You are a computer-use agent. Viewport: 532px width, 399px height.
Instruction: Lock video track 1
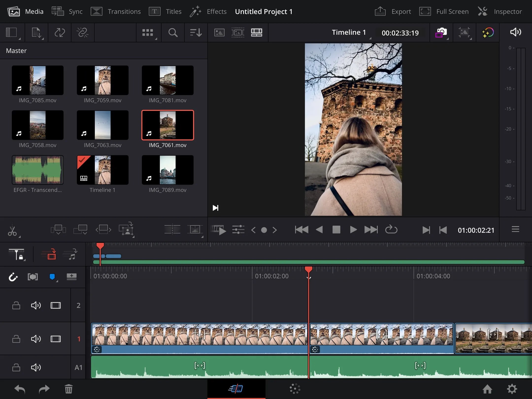16,339
